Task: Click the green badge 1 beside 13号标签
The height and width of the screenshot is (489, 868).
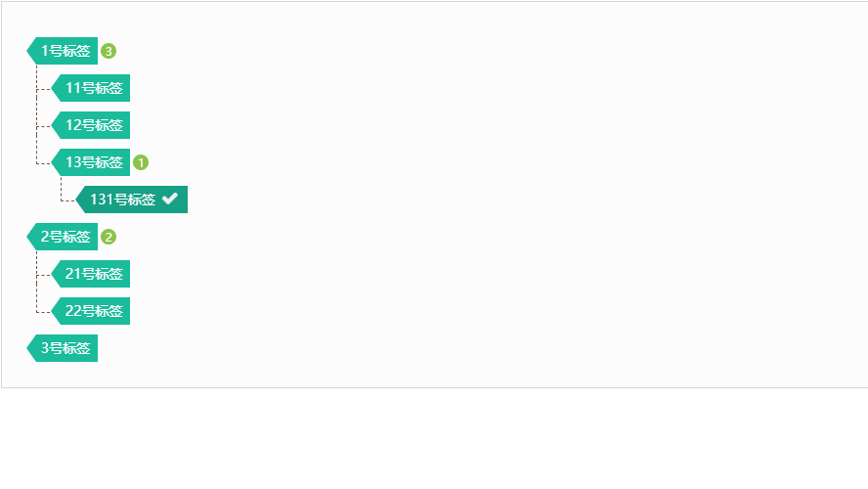Action: coord(141,162)
